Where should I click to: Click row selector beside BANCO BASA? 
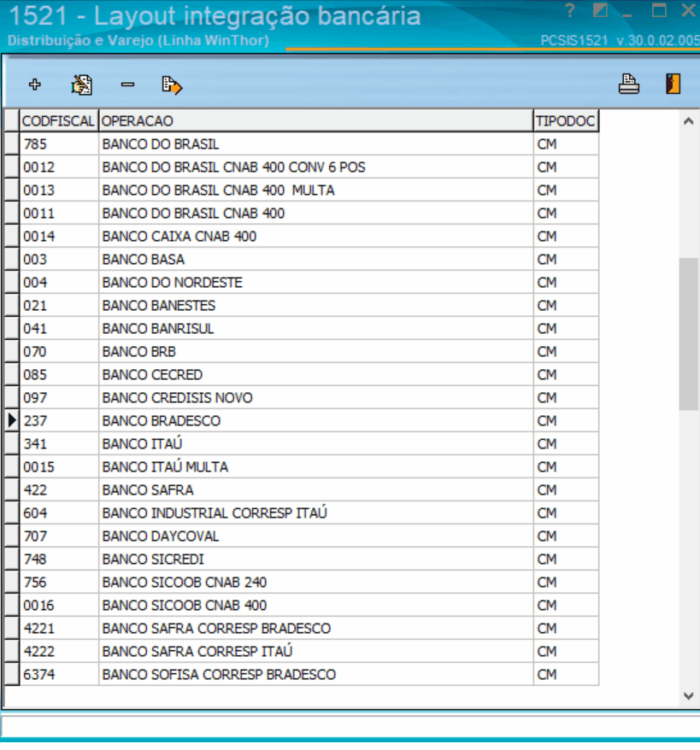pyautogui.click(x=12, y=259)
